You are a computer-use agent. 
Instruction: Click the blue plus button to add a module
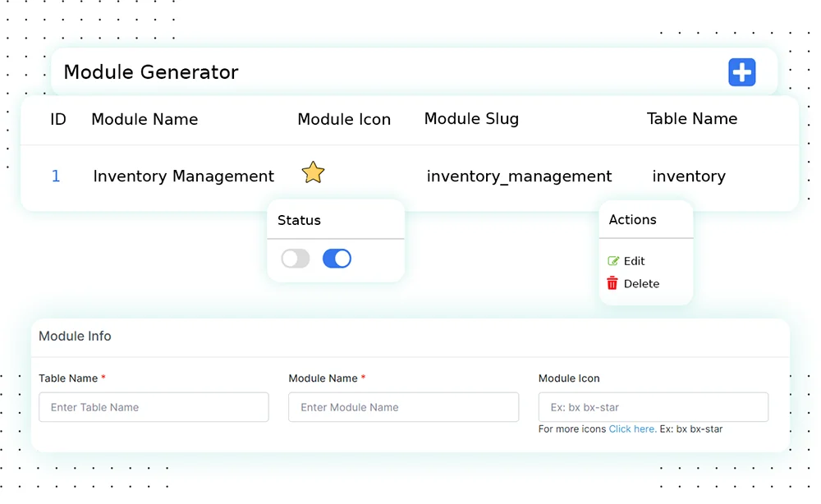[742, 71]
